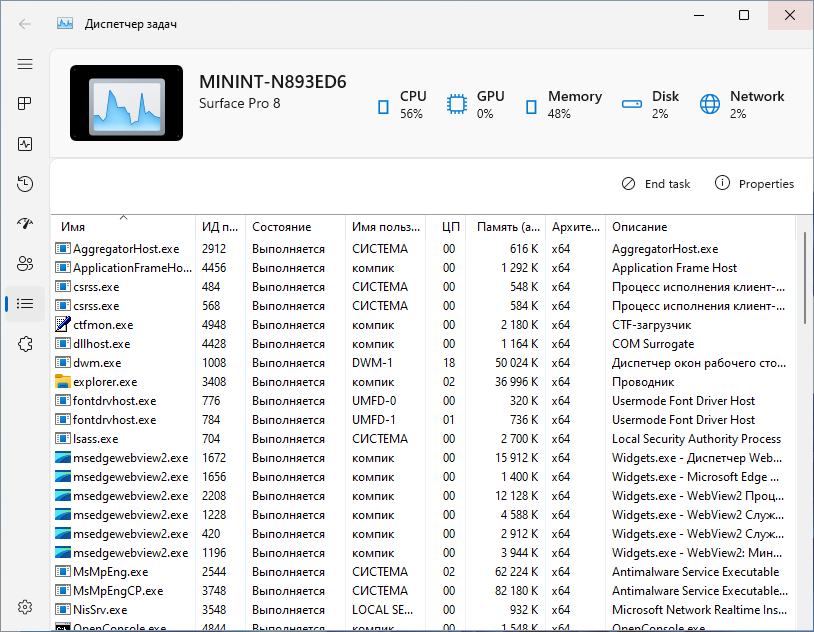Open Task Manager settings gear
The width and height of the screenshot is (814, 632).
coord(25,607)
